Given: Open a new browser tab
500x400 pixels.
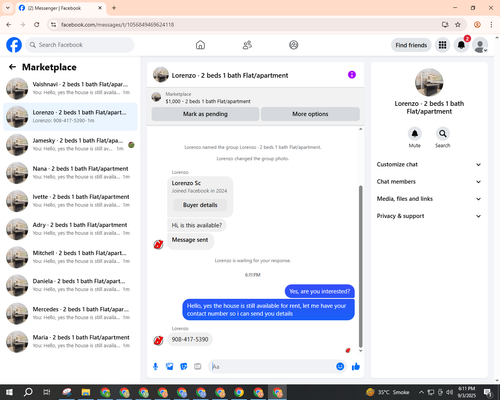Looking at the screenshot, I should pyautogui.click(x=114, y=8).
